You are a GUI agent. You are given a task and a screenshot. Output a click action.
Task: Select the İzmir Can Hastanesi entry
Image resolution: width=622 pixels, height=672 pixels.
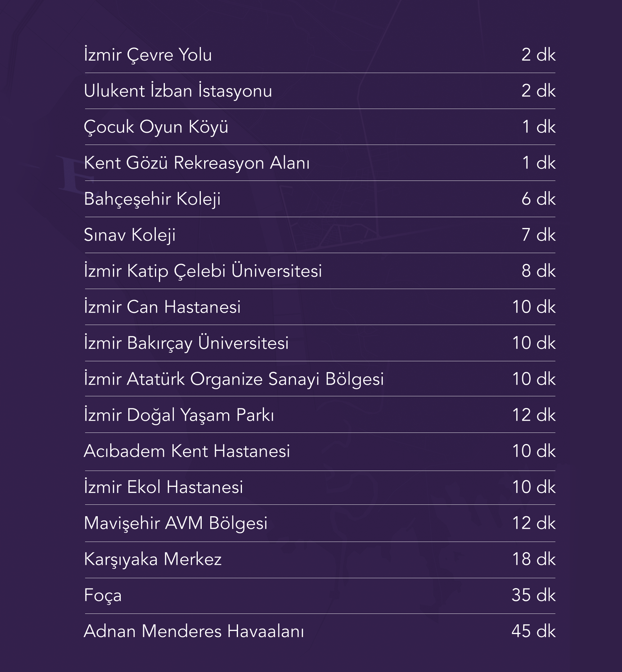tap(162, 307)
